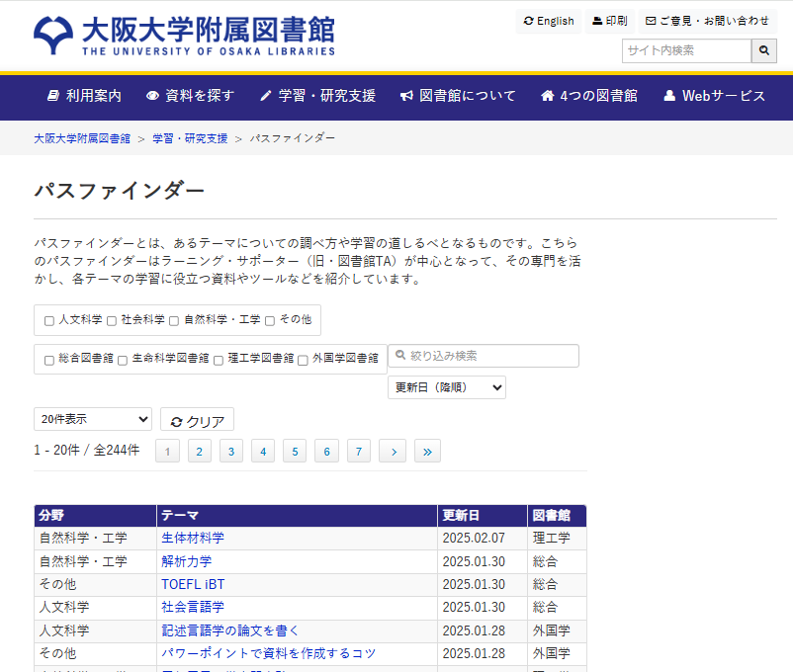Open the Webサービス menu
Viewport: 793px width, 672px height.
[714, 96]
